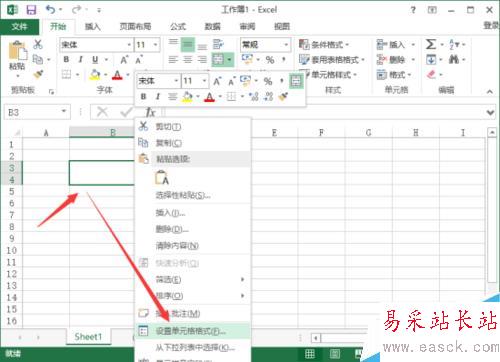500x362 pixels.
Task: Click the Copy icon in ribbon clipboard group
Action: pyautogui.click(x=38, y=59)
